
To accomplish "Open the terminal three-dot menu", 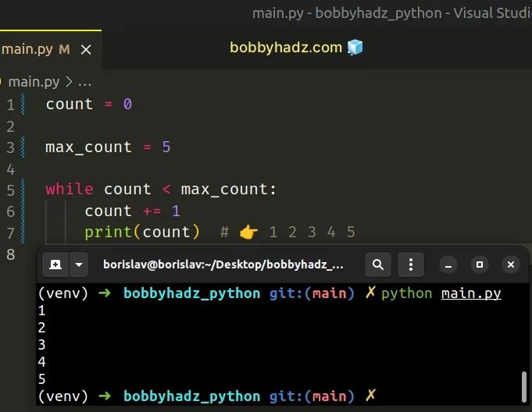I will [x=411, y=265].
